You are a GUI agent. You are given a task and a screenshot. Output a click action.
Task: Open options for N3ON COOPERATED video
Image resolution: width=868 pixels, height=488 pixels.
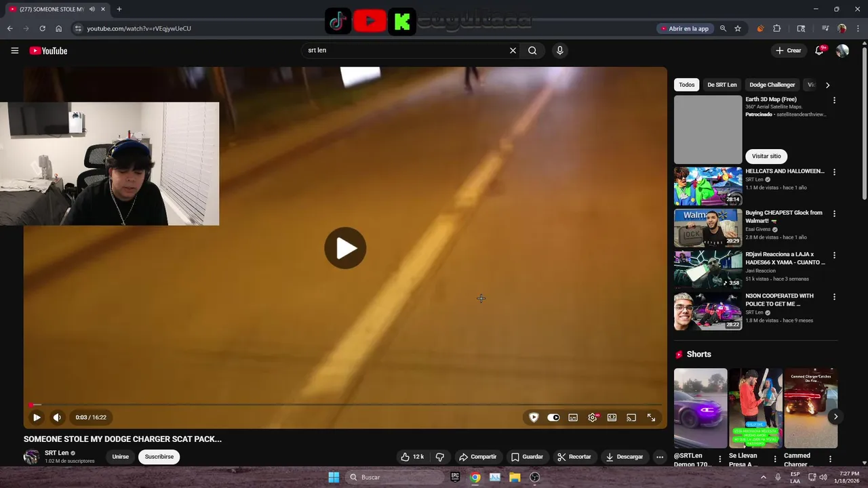point(834,297)
